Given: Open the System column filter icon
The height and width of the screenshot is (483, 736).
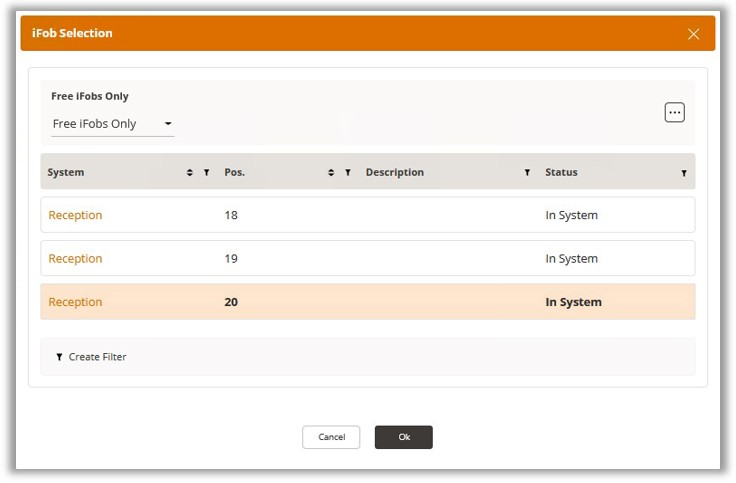Looking at the screenshot, I should [206, 173].
